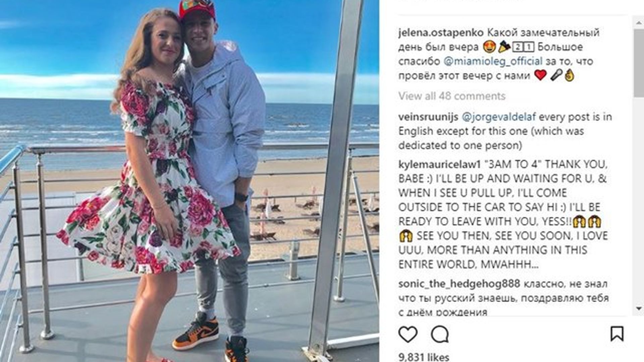
Task: Open veinsruunijs commenter profile
Action: [428, 117]
